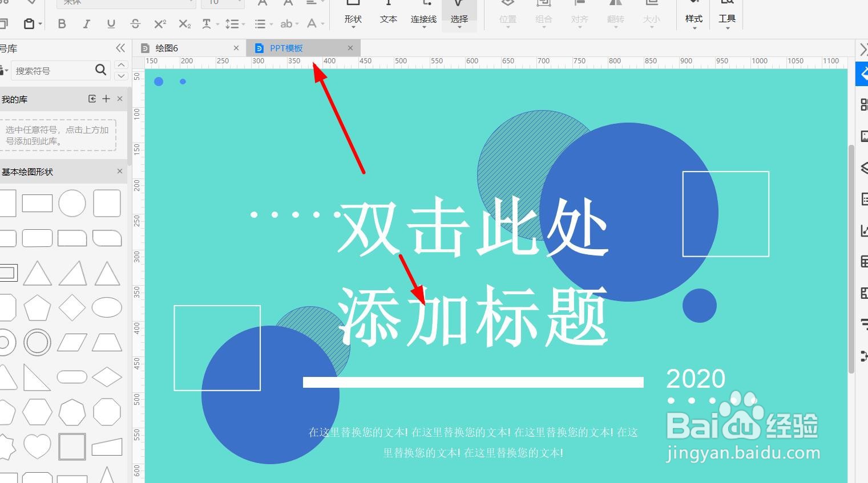The image size is (868, 483).
Task: Click the 双击此处 title line on canvas
Action: click(x=473, y=228)
